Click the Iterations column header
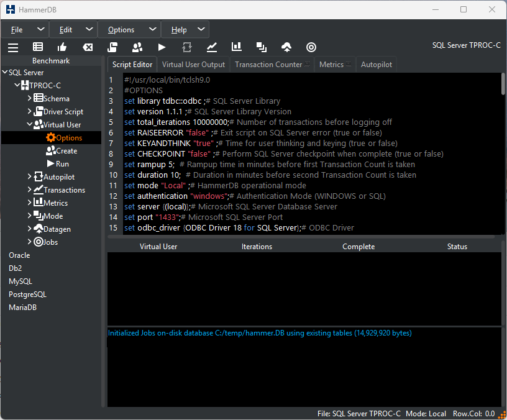Viewport: 507px width, 420px height. click(257, 247)
